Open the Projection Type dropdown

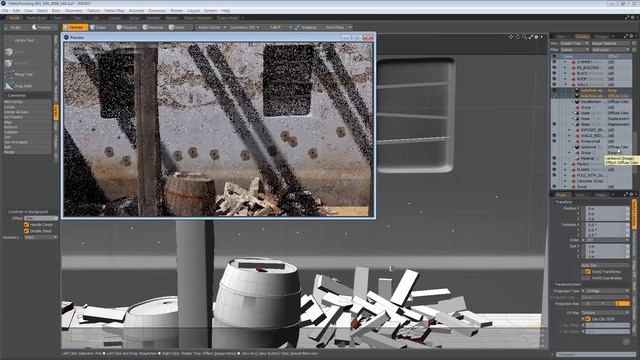[x=606, y=291]
